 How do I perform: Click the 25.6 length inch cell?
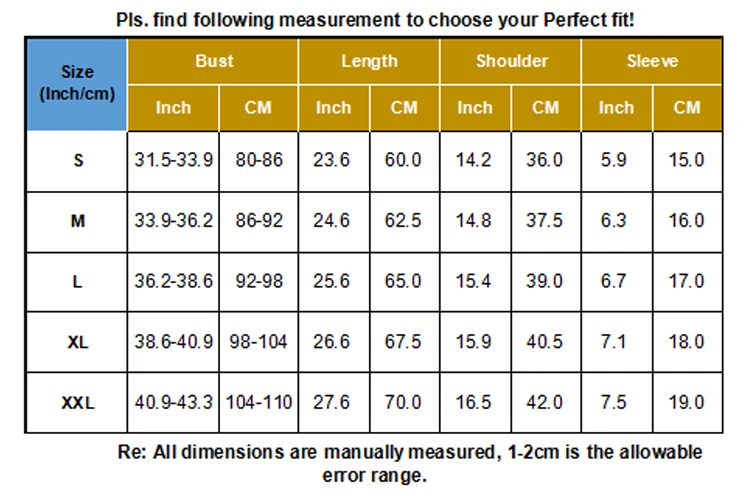click(334, 282)
